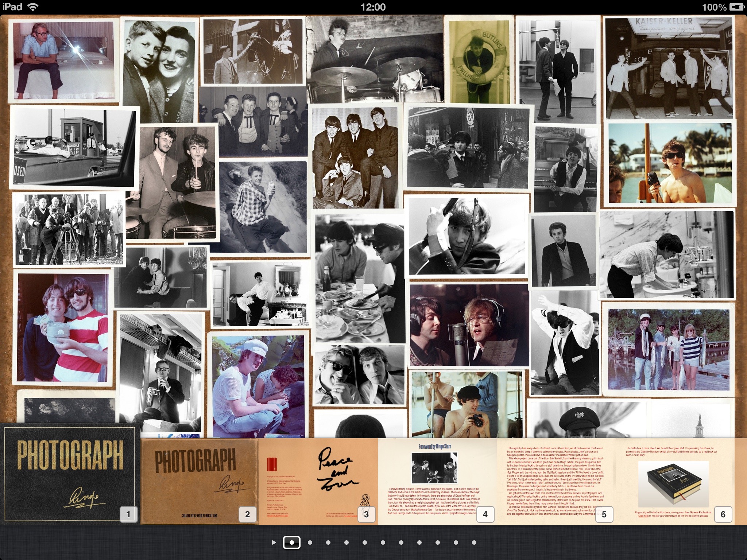This screenshot has width=747, height=560.
Task: Open photo of two men seated under a chandelier
Action: (x=161, y=278)
